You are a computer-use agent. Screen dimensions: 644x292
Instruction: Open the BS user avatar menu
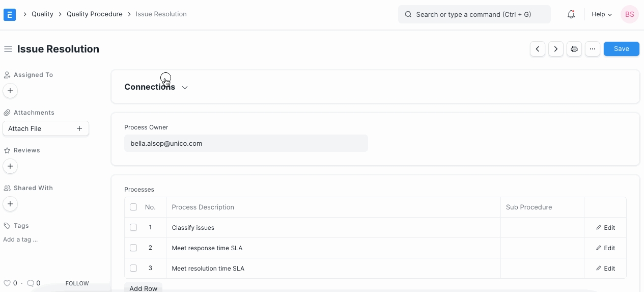(x=630, y=14)
